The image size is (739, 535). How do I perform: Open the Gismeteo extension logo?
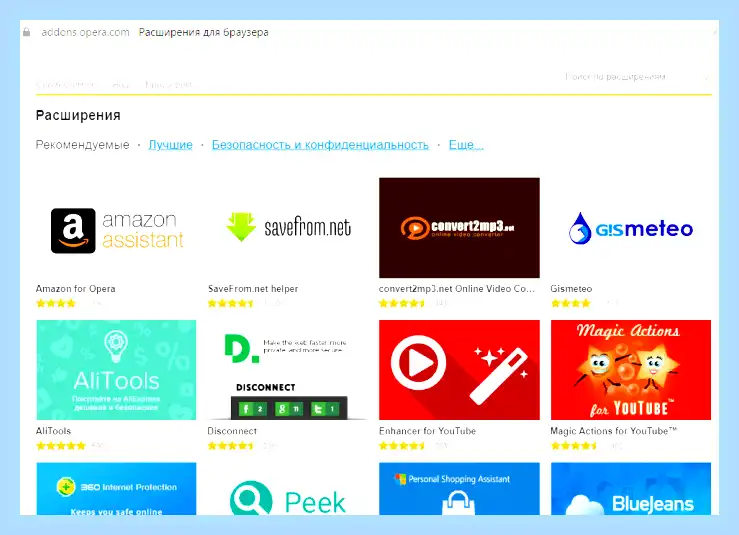click(631, 229)
